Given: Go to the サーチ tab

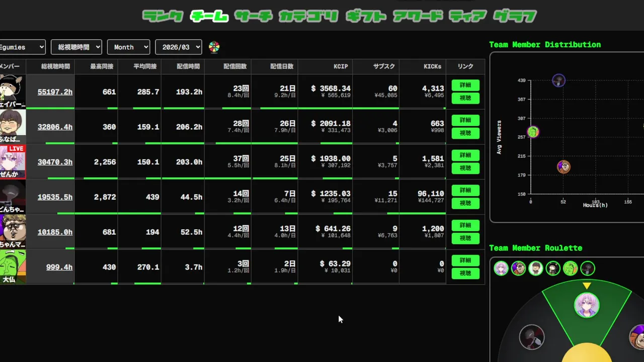Looking at the screenshot, I should click(x=253, y=16).
